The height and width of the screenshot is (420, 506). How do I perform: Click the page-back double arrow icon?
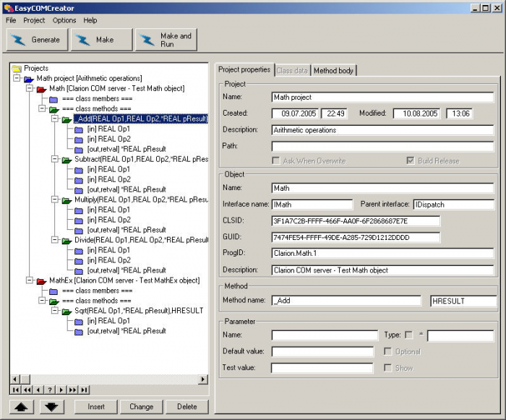pyautogui.click(x=27, y=390)
